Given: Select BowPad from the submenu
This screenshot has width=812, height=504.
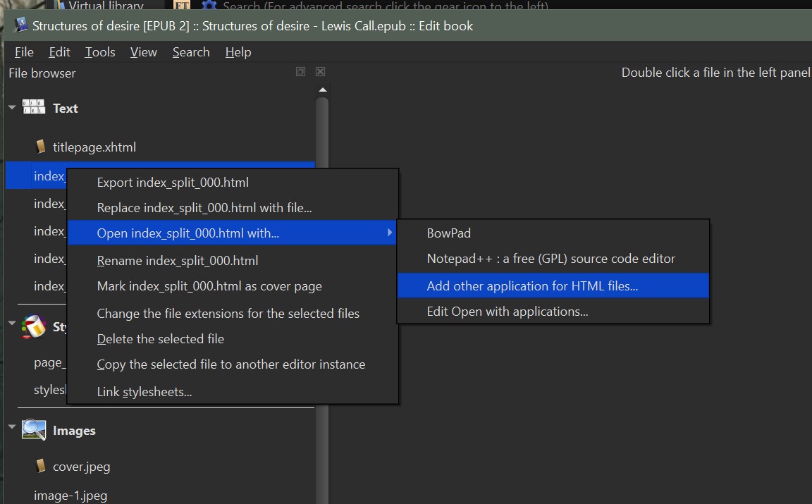Looking at the screenshot, I should 448,233.
